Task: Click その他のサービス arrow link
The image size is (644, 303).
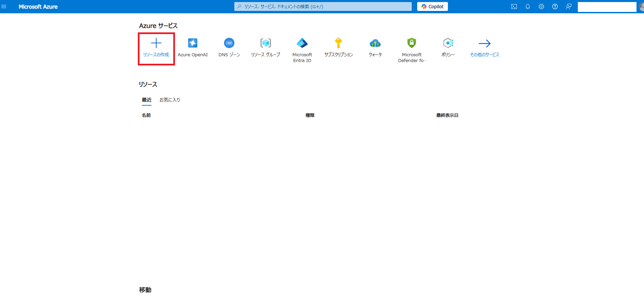Action: tap(484, 44)
